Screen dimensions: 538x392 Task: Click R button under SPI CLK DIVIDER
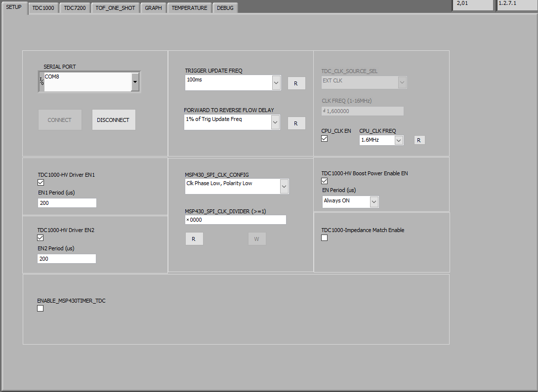[194, 238]
